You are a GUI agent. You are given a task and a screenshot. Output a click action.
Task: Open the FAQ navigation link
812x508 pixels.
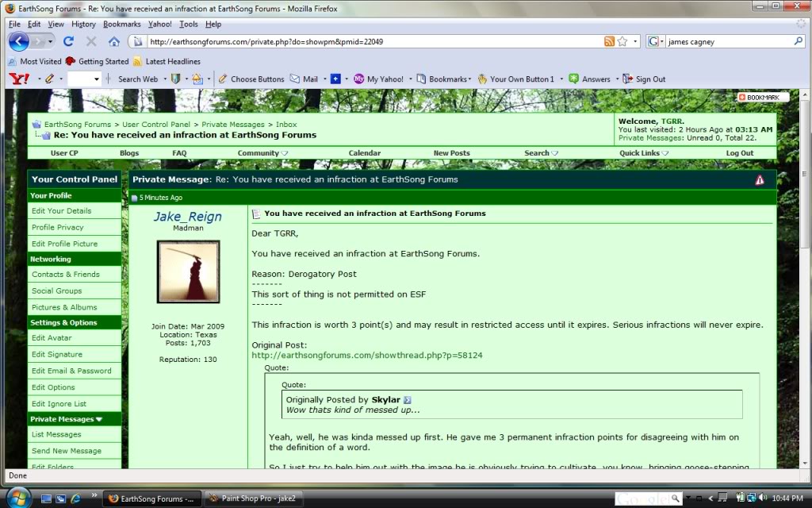pyautogui.click(x=179, y=153)
